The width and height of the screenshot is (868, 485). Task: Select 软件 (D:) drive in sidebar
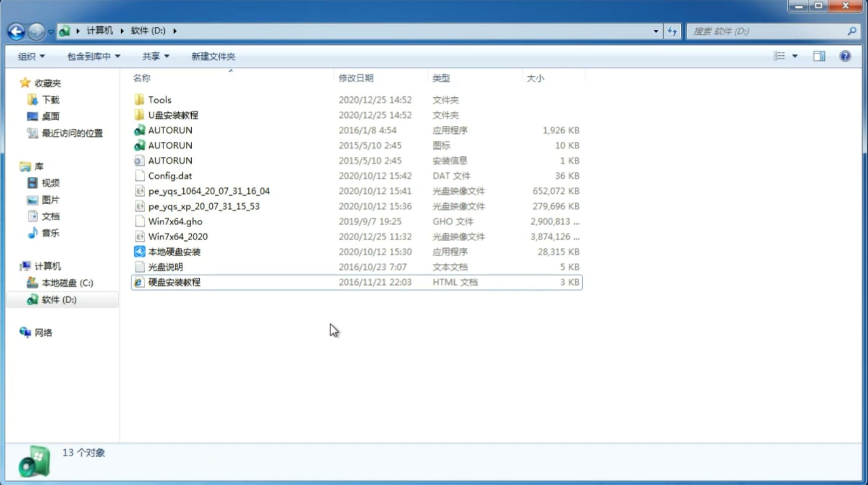(59, 299)
